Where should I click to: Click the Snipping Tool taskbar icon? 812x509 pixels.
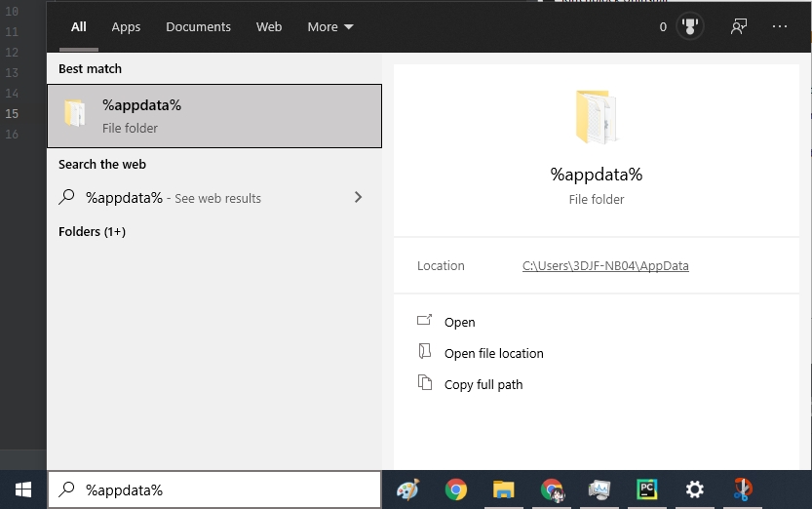(743, 489)
